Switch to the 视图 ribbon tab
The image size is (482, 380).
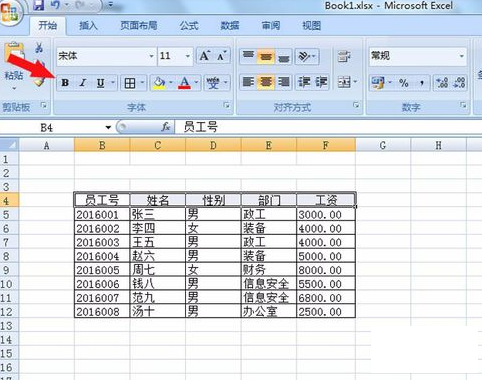point(312,25)
